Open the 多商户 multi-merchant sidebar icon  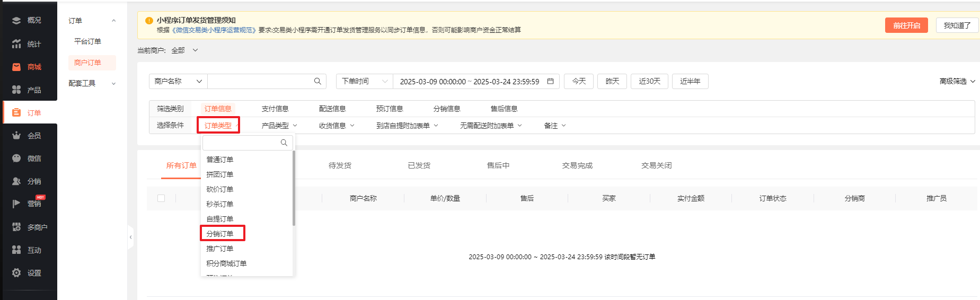pos(16,227)
